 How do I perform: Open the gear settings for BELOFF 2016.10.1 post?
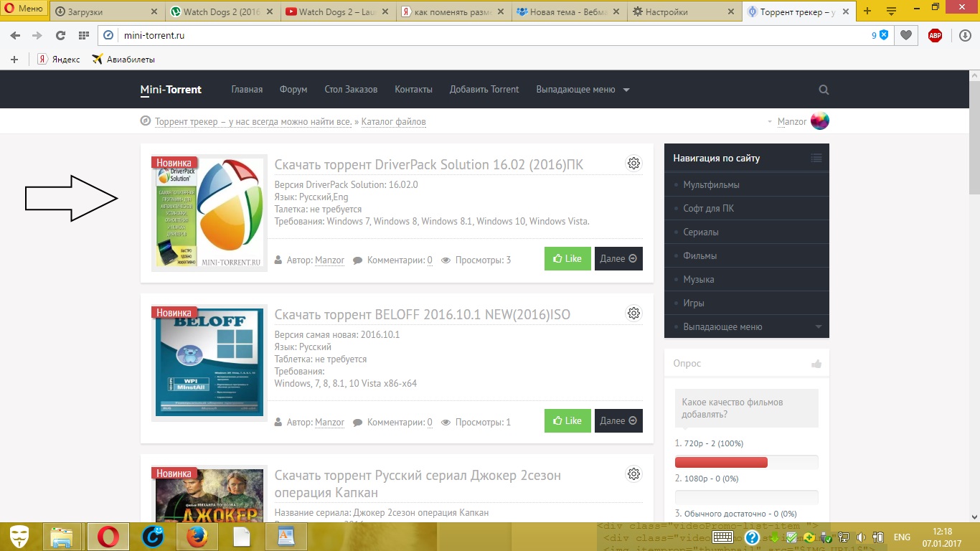(x=633, y=314)
